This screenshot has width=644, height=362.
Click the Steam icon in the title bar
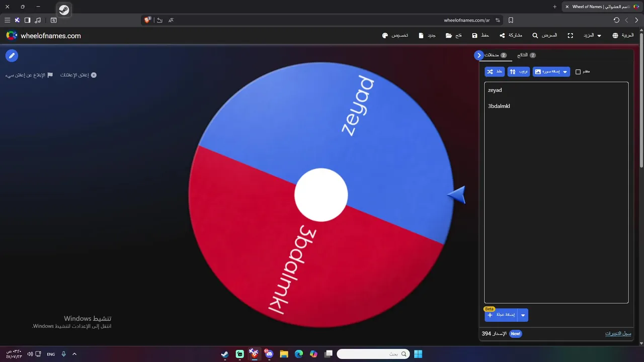click(x=64, y=10)
